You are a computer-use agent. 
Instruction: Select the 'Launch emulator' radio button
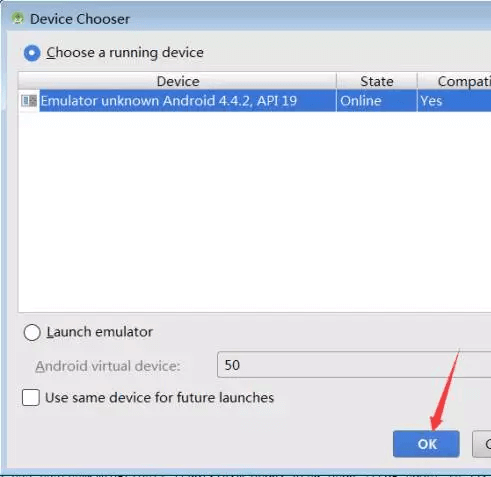(x=32, y=332)
